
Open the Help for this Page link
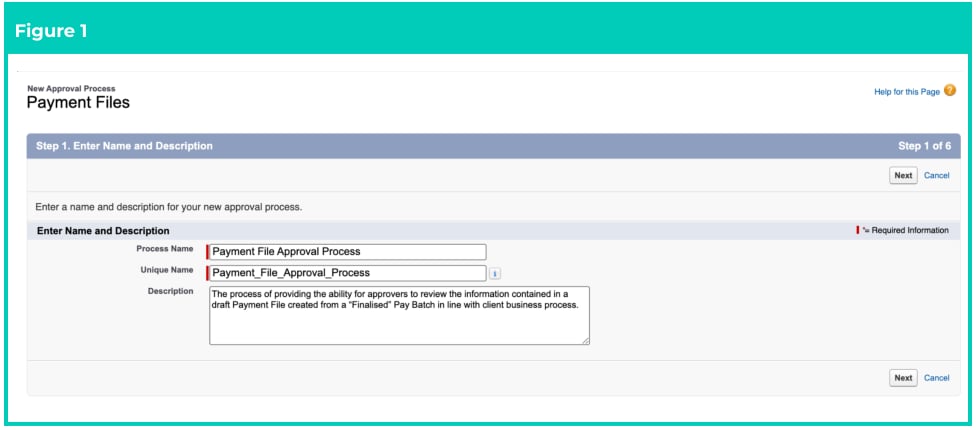(907, 92)
